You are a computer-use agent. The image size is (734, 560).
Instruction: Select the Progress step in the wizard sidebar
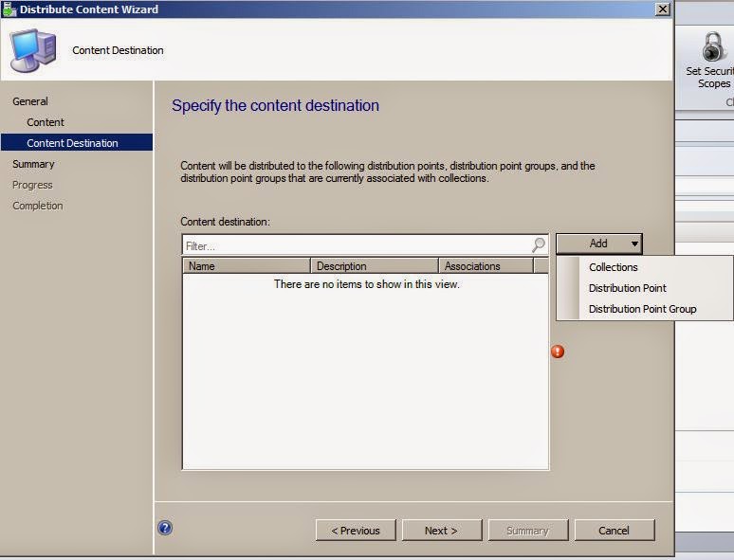[32, 185]
